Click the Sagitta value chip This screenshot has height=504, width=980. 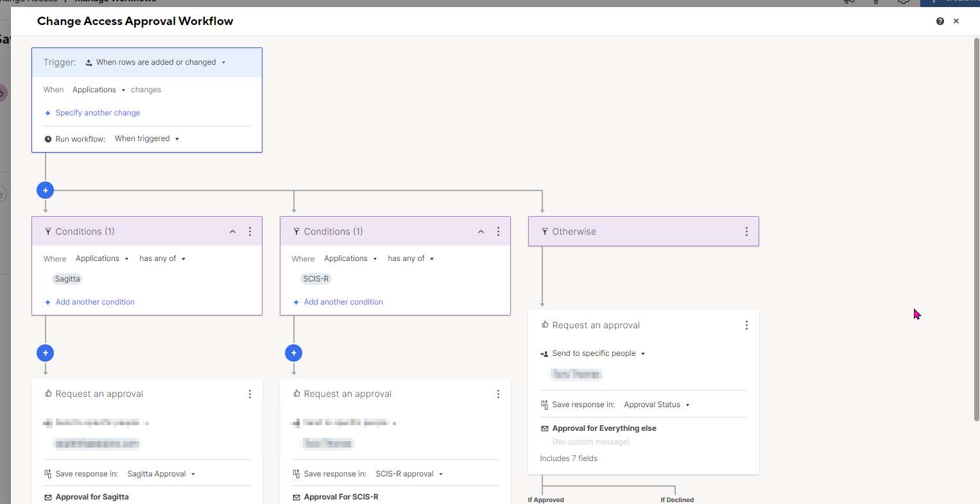tap(67, 279)
